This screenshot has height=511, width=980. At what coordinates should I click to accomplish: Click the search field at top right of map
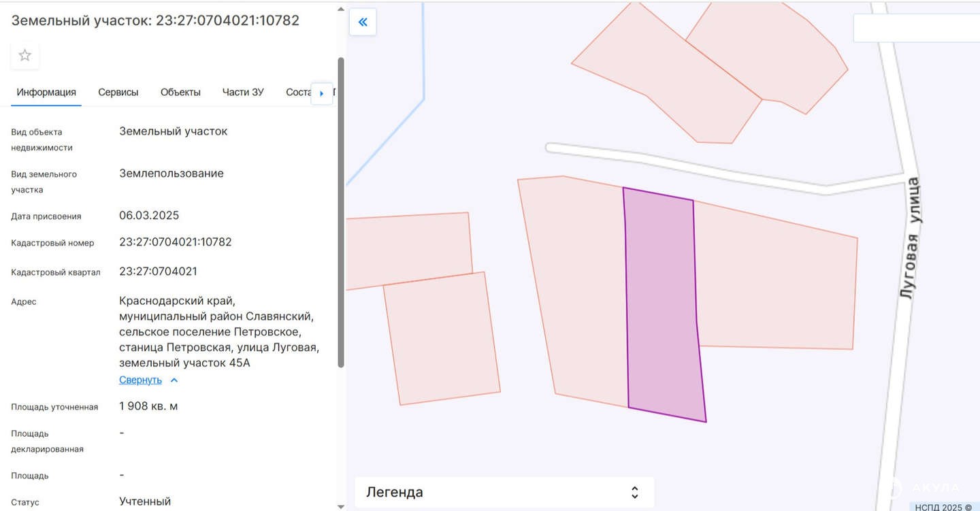915,29
